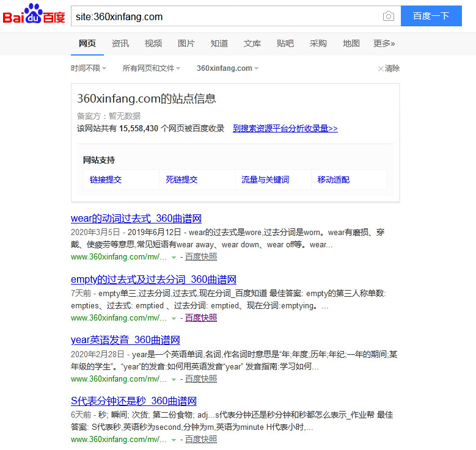Open 百度快照 for the year result
476x450 pixels.
tap(201, 379)
